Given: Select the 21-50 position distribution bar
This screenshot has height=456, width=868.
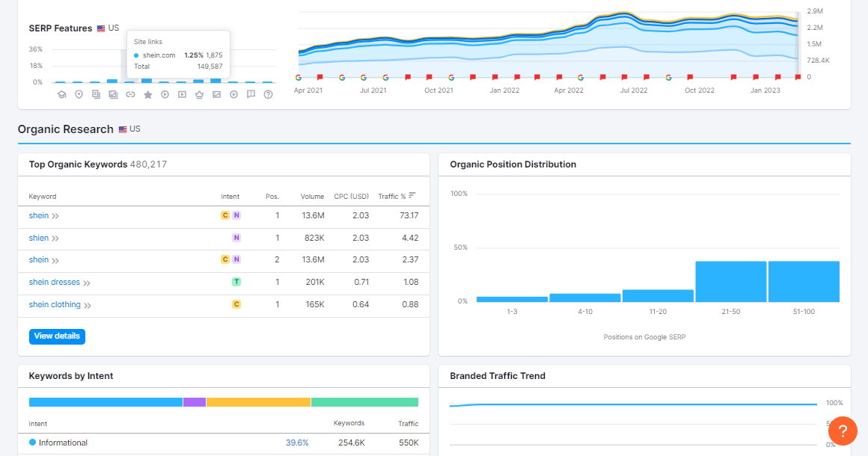Looking at the screenshot, I should coord(731,281).
